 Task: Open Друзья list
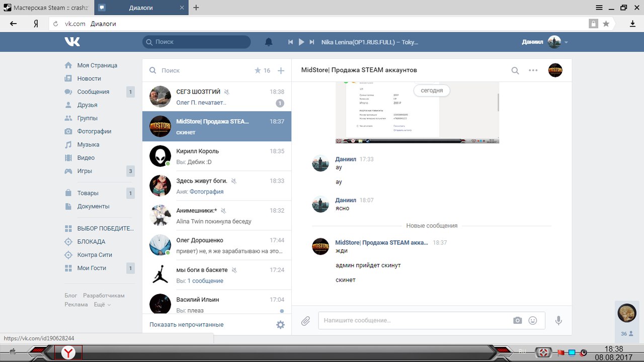point(87,105)
